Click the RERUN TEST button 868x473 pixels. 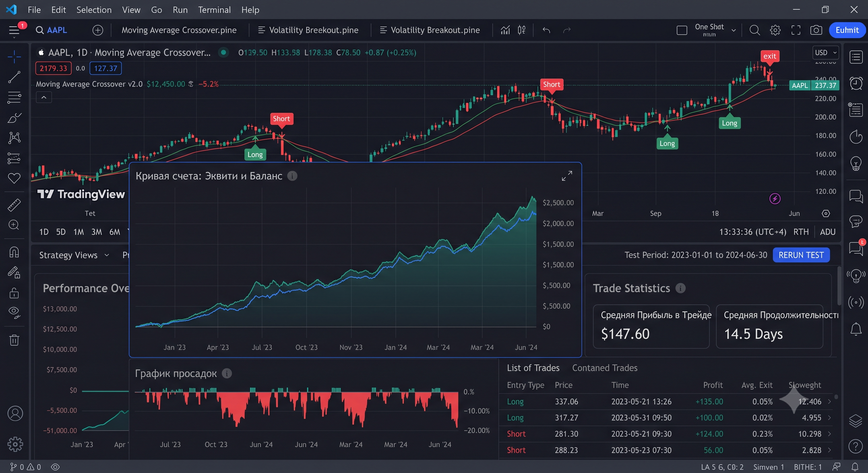pyautogui.click(x=801, y=255)
